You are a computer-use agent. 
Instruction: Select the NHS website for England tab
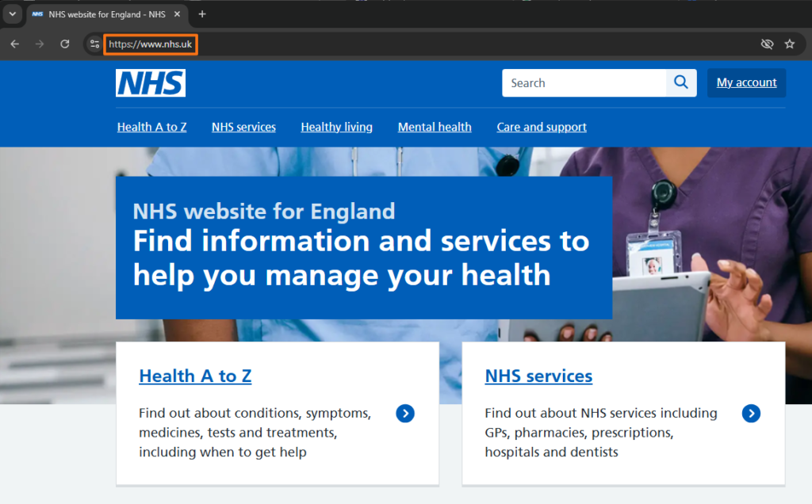pyautogui.click(x=107, y=14)
